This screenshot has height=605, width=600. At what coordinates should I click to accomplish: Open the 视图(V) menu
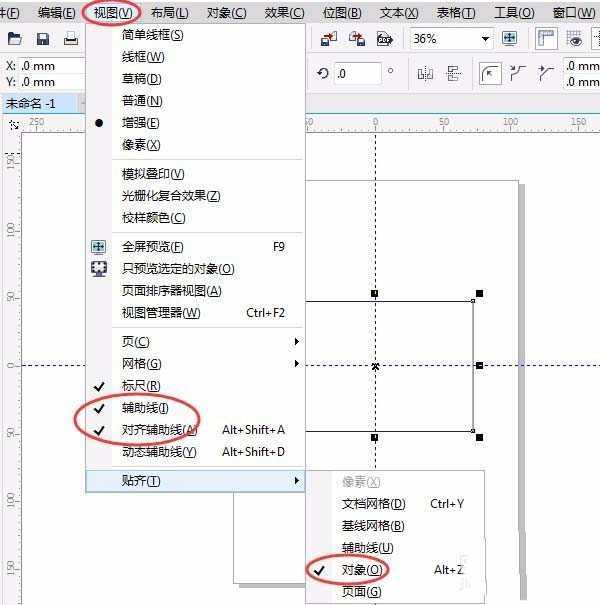coord(113,13)
